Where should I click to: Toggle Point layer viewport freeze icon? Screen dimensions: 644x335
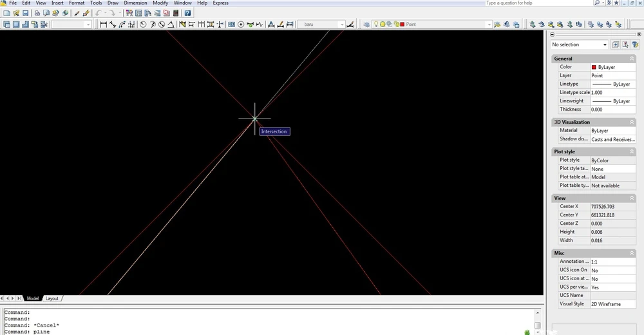[x=390, y=24]
